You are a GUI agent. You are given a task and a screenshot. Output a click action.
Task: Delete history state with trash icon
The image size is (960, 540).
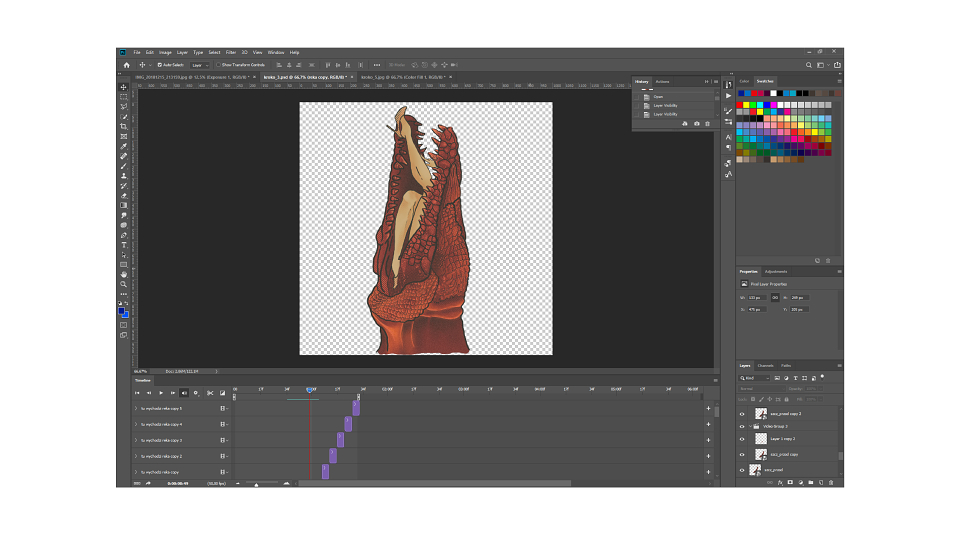point(708,124)
